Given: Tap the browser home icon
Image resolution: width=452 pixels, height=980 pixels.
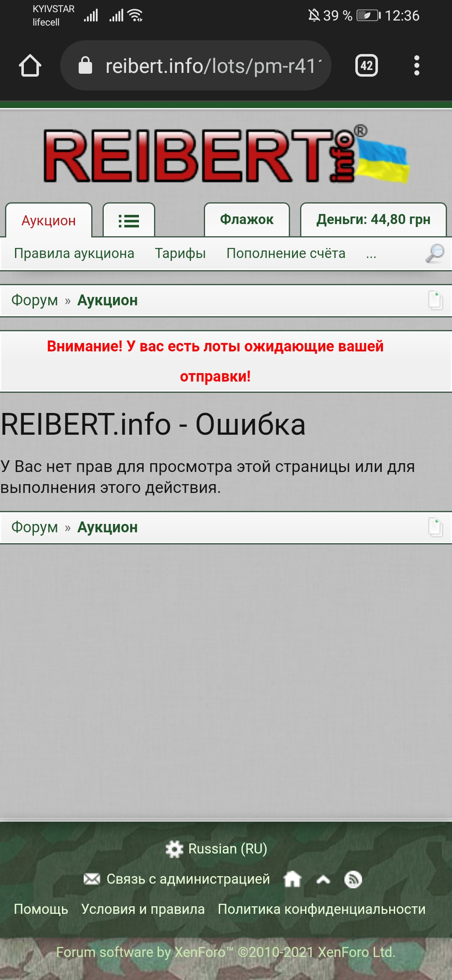Looking at the screenshot, I should [30, 66].
